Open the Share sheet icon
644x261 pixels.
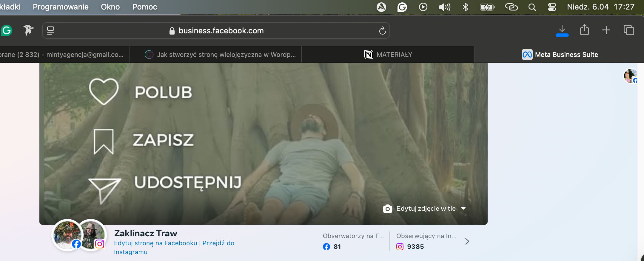[584, 30]
